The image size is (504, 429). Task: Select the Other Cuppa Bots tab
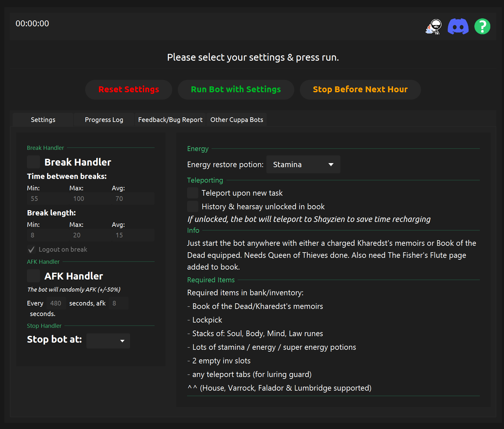pos(237,120)
